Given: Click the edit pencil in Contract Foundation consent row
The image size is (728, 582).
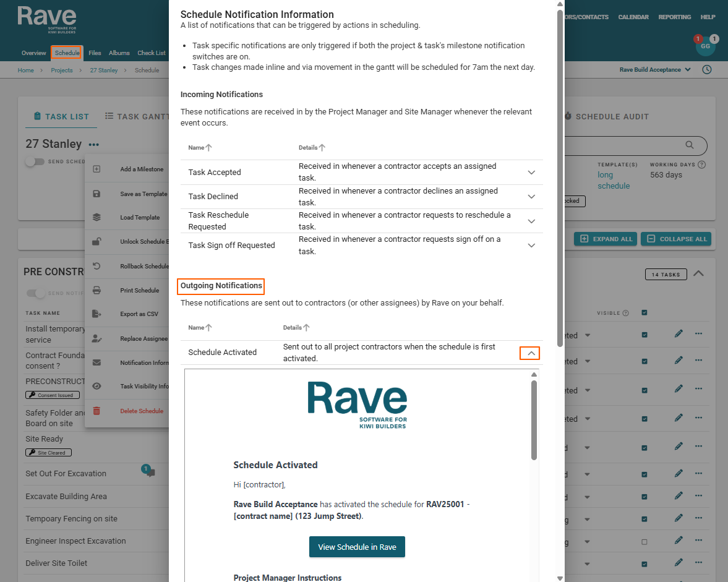Looking at the screenshot, I should 679,360.
